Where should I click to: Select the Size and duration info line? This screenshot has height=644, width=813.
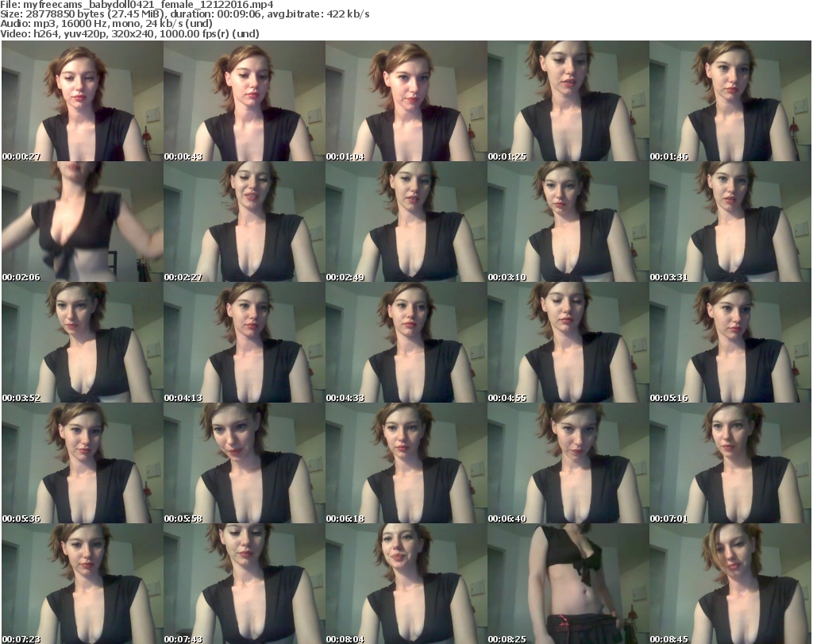pos(184,14)
